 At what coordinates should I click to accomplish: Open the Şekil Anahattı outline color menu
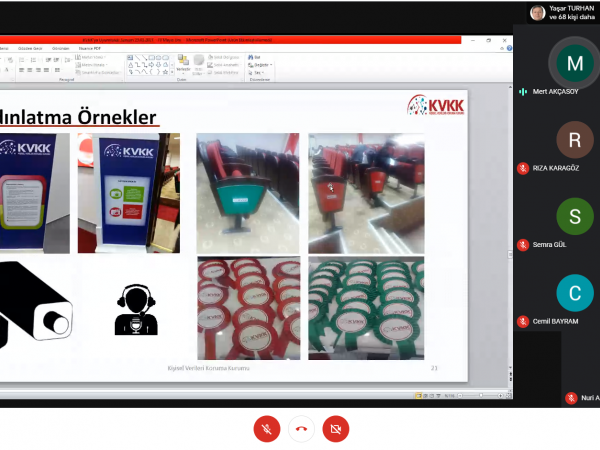224,65
